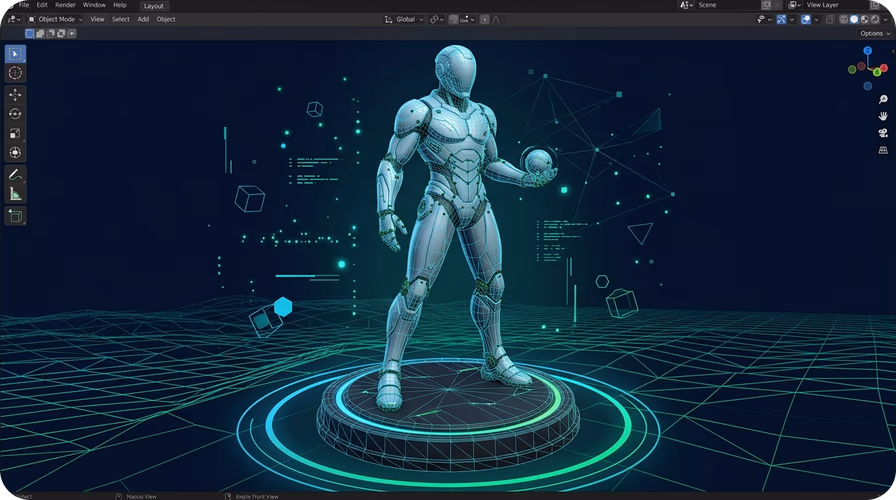
Task: Toggle camera view icon in viewport
Action: point(883,133)
